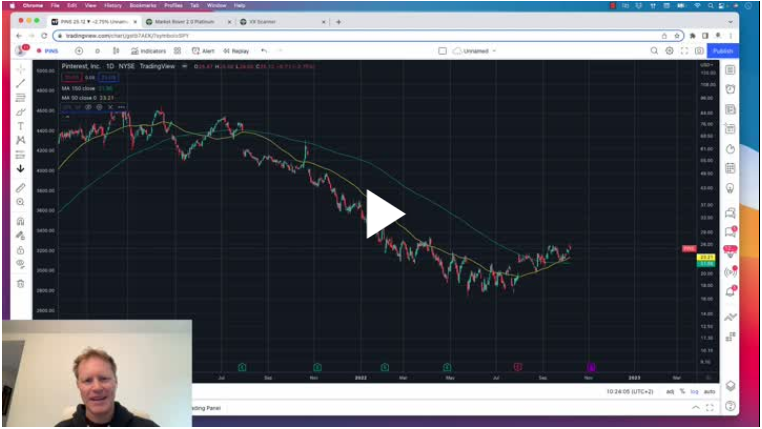Viewport: 762px width, 429px height.
Task: Create an Alert from top toolbar
Action: (203, 51)
